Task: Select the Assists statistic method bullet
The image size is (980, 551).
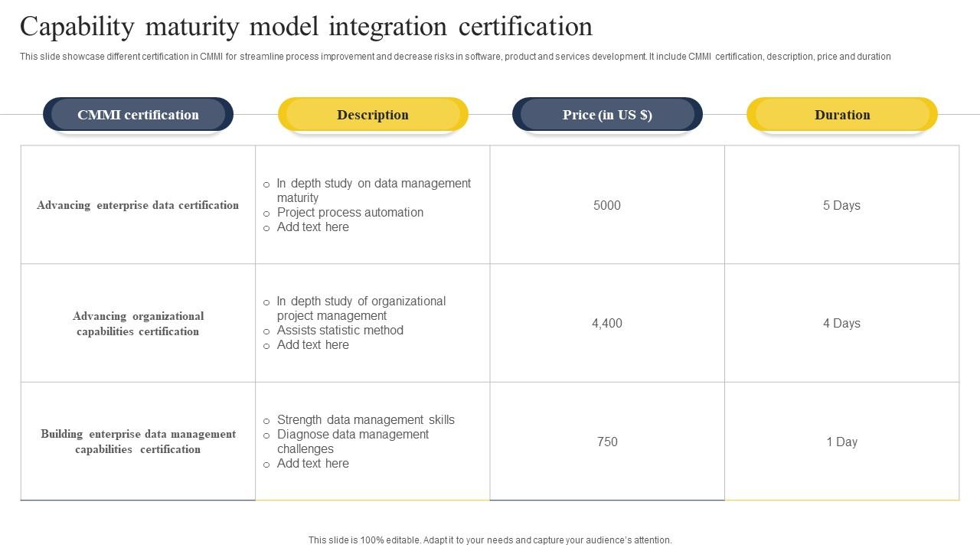Action: pos(339,330)
